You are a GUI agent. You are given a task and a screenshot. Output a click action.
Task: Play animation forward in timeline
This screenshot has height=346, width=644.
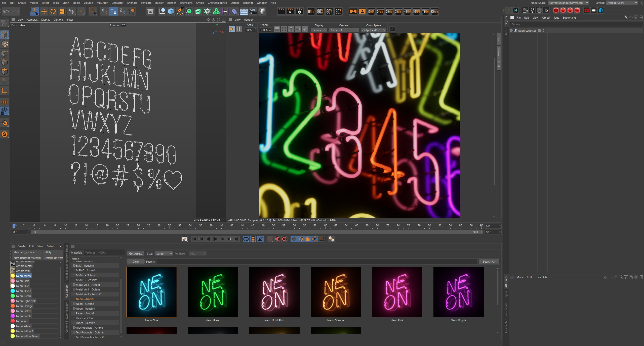(215, 239)
